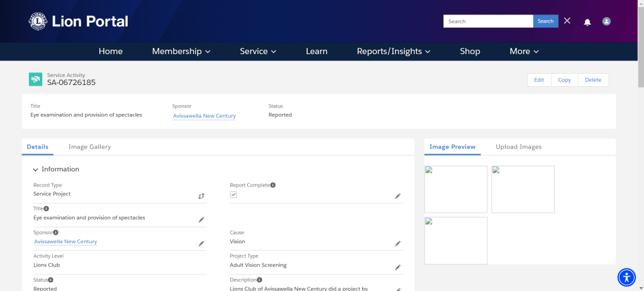Clear the search with the X icon

pos(567,21)
